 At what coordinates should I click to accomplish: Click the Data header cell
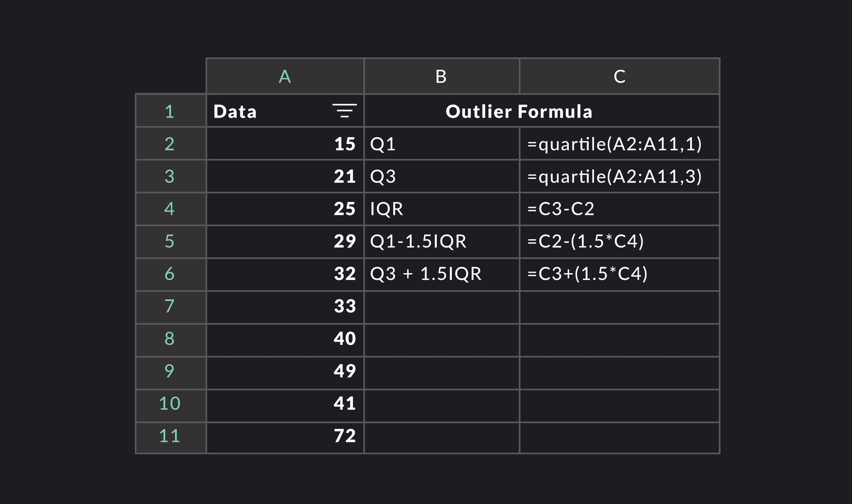(x=266, y=111)
